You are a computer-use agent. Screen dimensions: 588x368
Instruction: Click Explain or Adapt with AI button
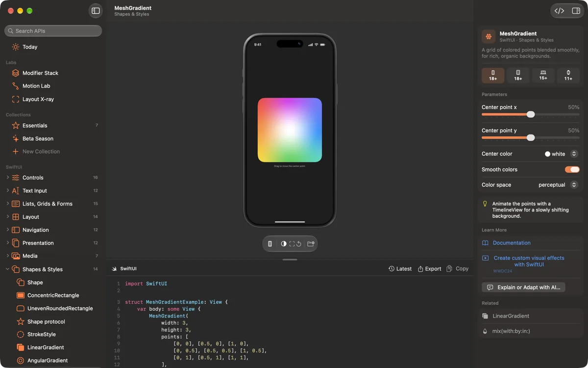[x=523, y=288]
